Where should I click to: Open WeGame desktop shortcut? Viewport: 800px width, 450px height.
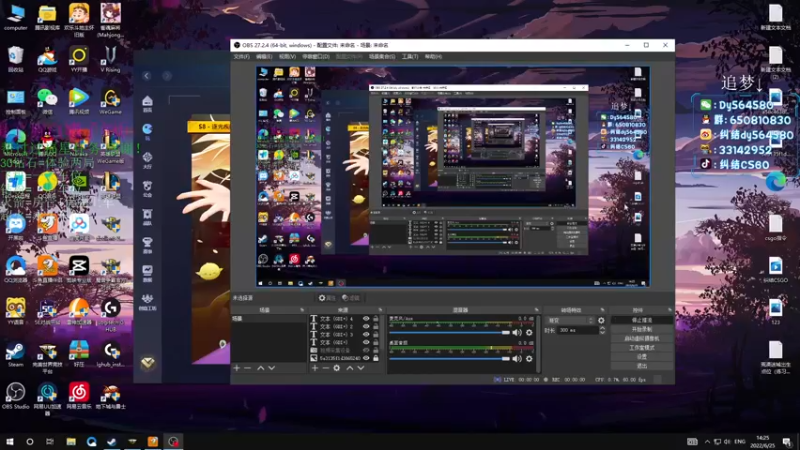[x=110, y=101]
